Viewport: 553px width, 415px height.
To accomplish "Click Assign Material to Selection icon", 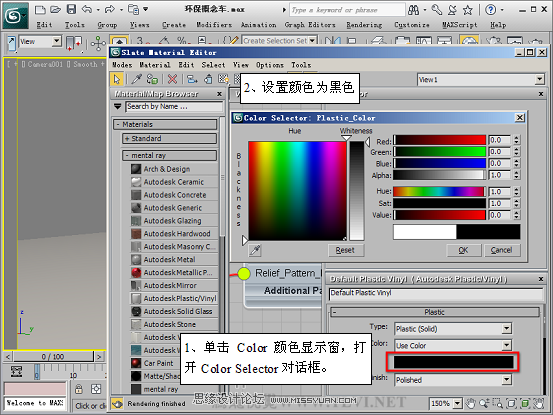I will click(x=152, y=79).
